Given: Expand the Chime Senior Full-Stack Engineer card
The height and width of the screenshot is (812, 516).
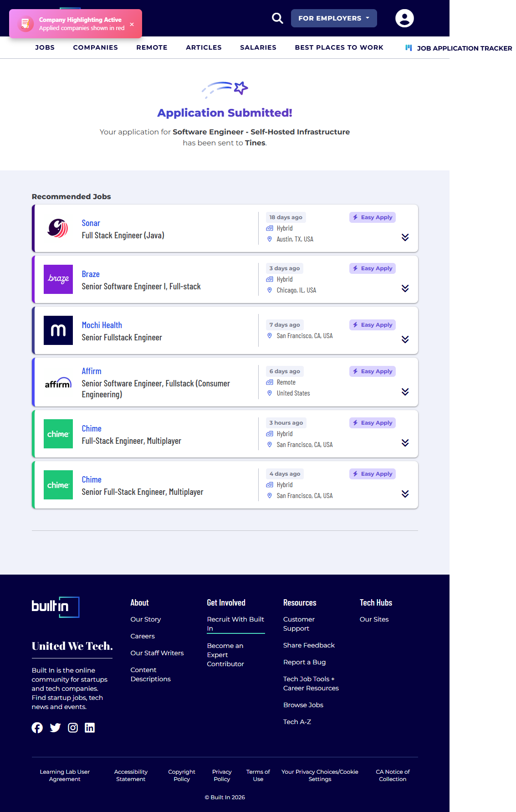Looking at the screenshot, I should [405, 494].
